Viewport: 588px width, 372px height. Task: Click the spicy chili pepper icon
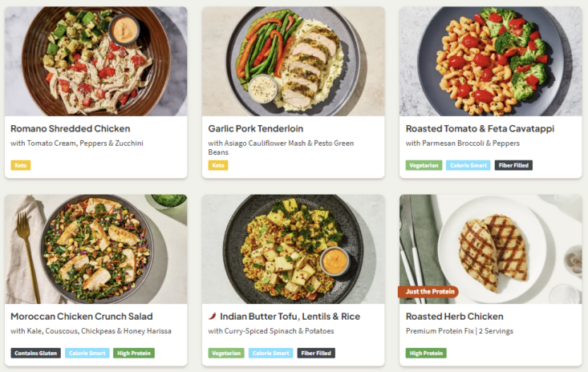coord(213,317)
